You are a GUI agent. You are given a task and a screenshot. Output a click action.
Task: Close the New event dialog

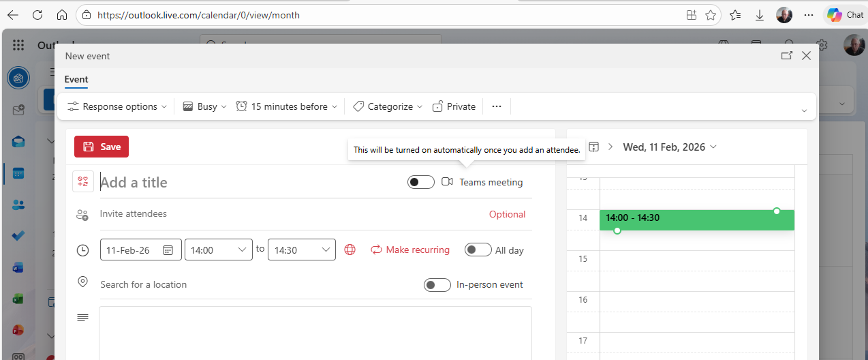click(807, 56)
